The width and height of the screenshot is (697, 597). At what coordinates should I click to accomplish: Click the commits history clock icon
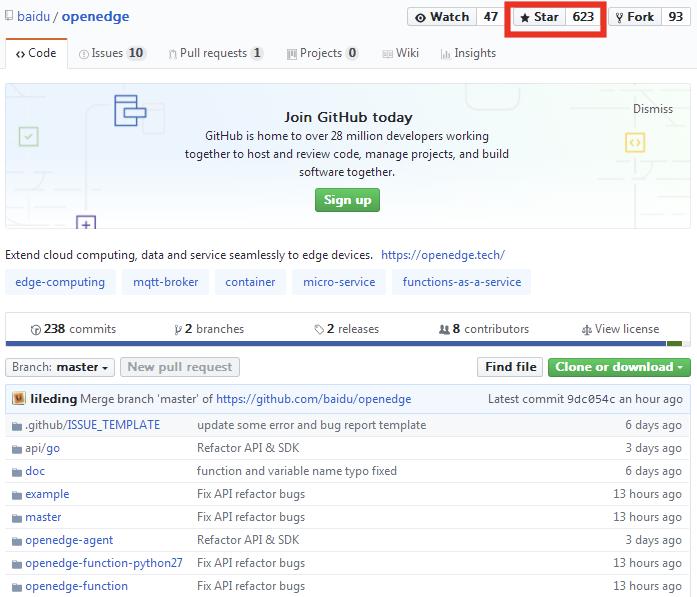(x=36, y=329)
